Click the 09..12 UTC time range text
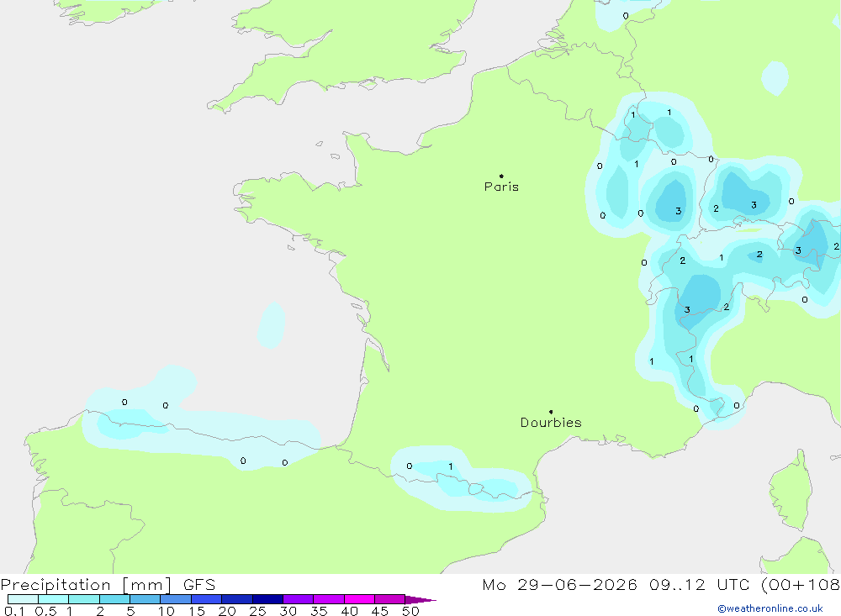The image size is (841, 616). 699,585
